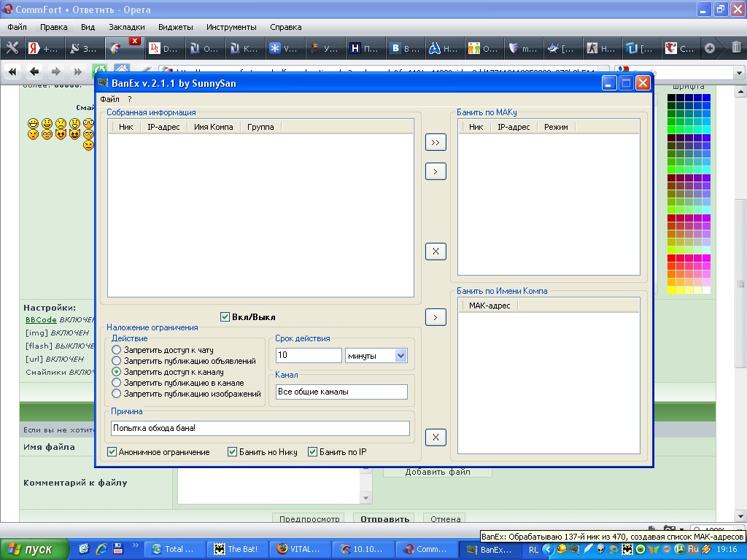Open the Закладки menu in Opera
Image resolution: width=747 pixels, height=560 pixels.
point(126,27)
